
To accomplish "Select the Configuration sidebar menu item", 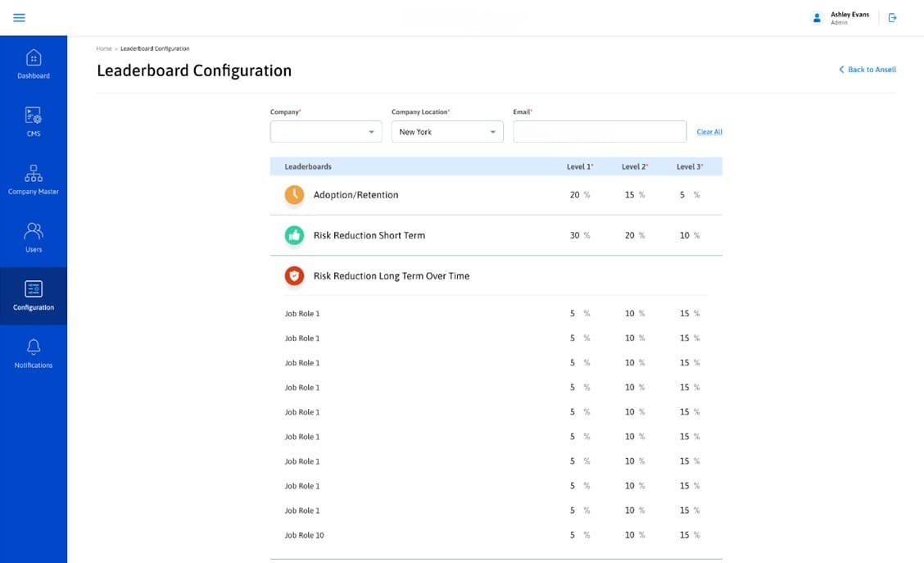I will pos(34,296).
